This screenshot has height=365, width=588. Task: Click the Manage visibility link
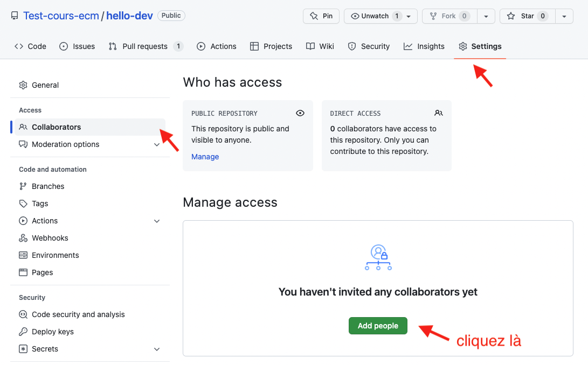pyautogui.click(x=205, y=157)
